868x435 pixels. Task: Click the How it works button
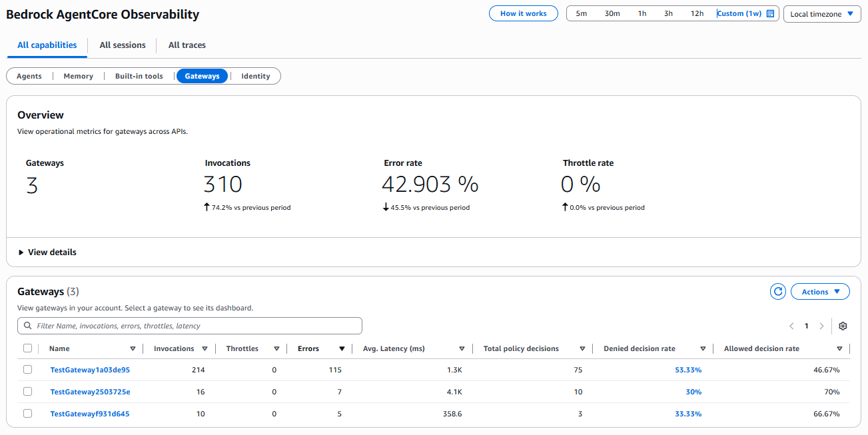coord(523,13)
